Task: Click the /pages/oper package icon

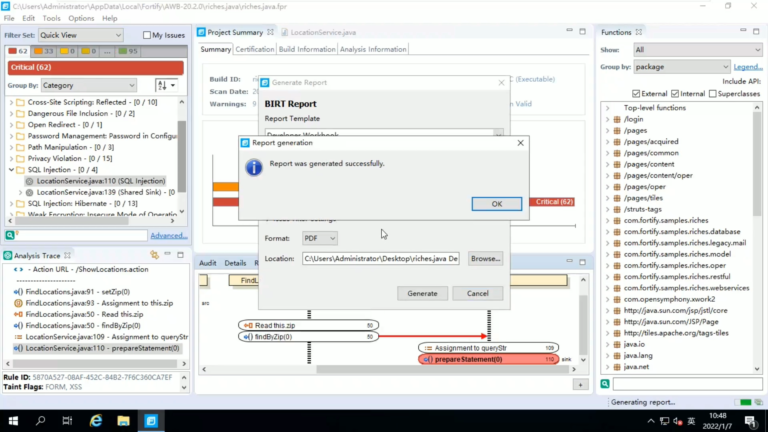Action: (617, 187)
